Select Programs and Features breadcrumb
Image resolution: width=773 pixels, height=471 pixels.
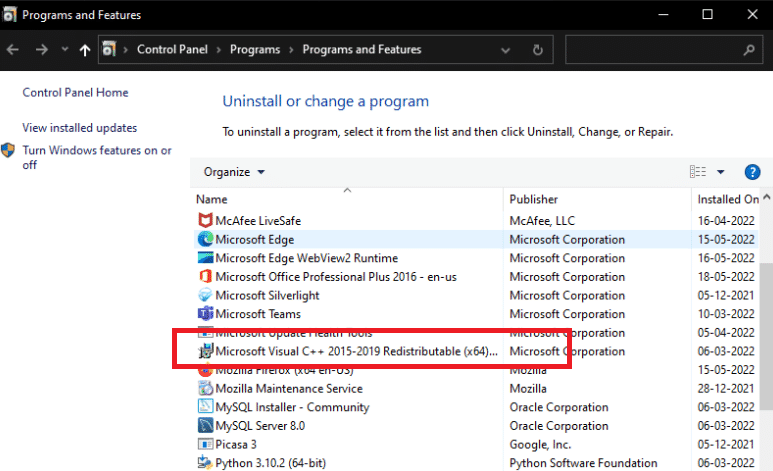click(x=362, y=49)
